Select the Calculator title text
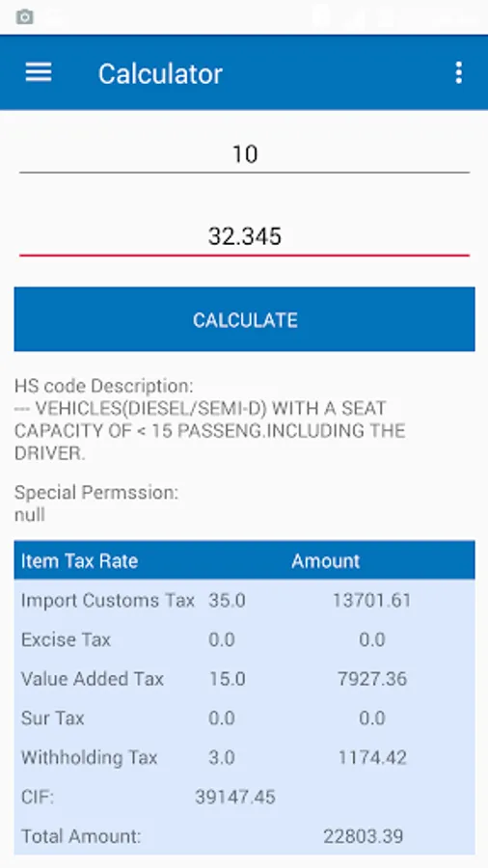Image resolution: width=488 pixels, height=868 pixels. coord(160,73)
